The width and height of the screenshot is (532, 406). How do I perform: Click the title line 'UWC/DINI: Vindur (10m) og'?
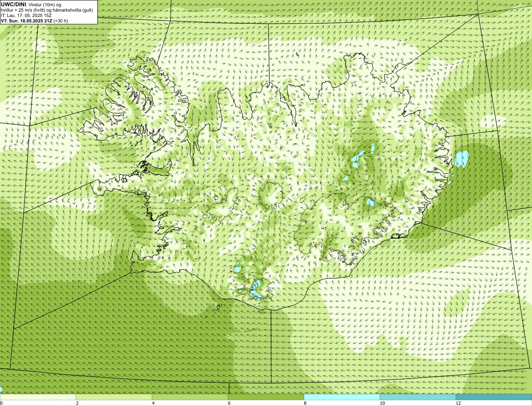[x=31, y=4]
